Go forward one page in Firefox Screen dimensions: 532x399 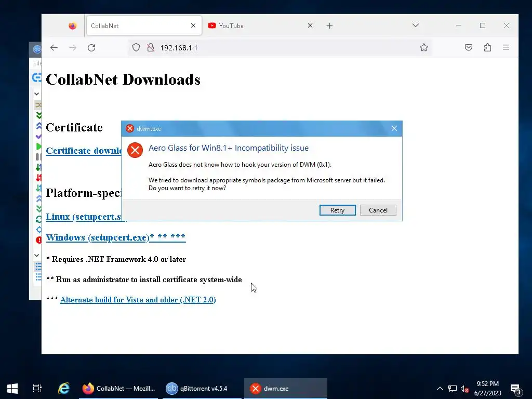click(x=73, y=48)
